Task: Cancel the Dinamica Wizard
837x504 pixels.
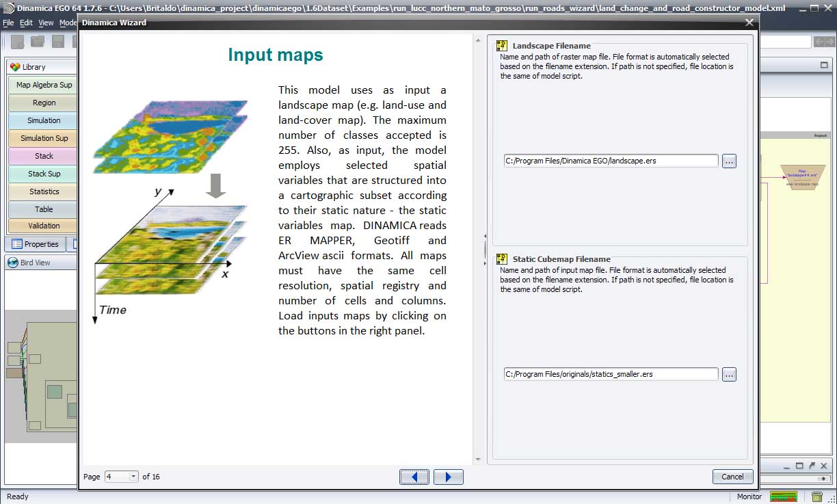Action: (x=732, y=477)
